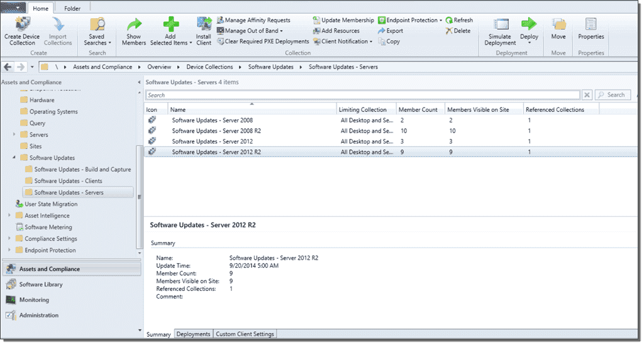Click navigation tree vertical scrollbar
The width and height of the screenshot is (644, 345).
[x=139, y=197]
